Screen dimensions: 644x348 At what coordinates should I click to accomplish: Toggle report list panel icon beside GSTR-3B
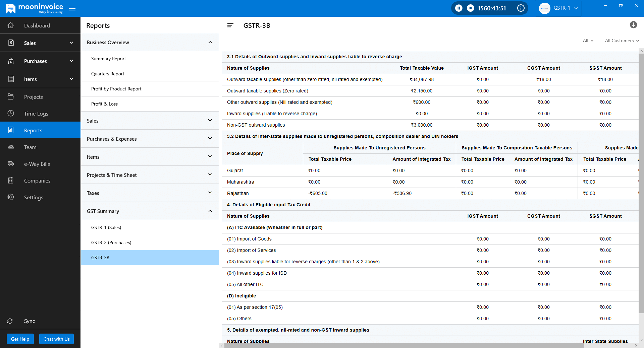pos(230,25)
